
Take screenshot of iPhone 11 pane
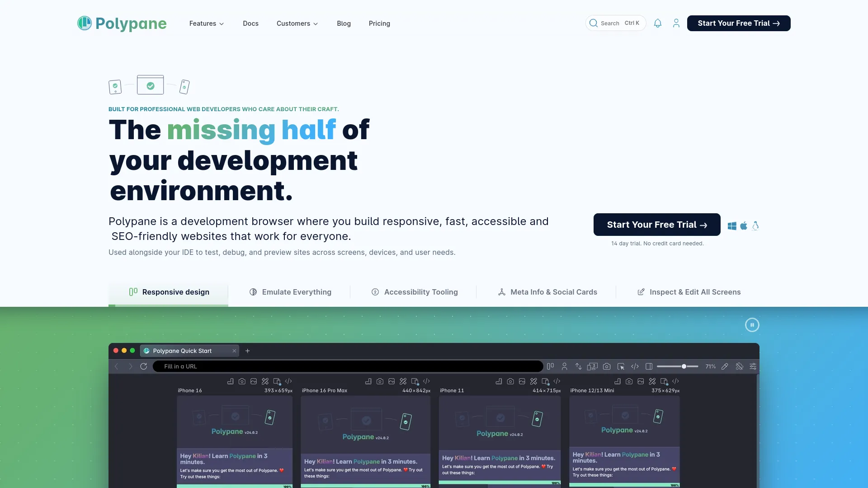[x=510, y=381]
